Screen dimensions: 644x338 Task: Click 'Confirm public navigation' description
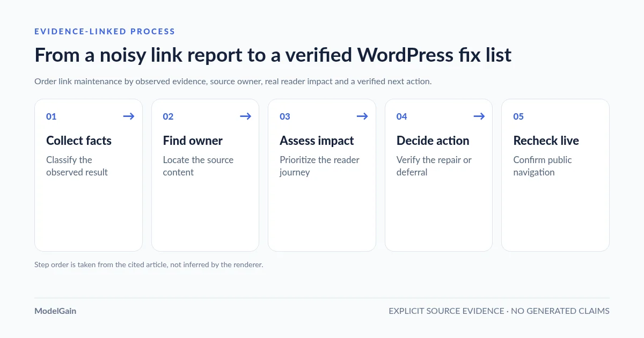tap(543, 166)
